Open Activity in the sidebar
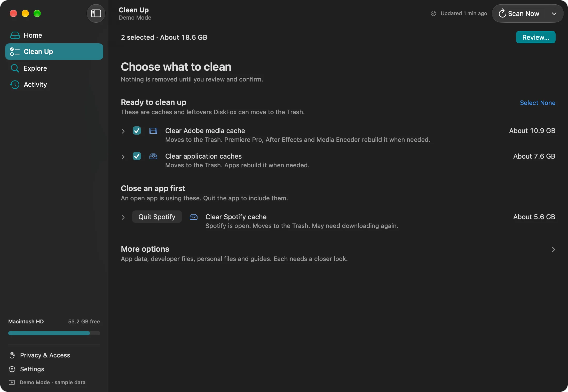 (54, 85)
